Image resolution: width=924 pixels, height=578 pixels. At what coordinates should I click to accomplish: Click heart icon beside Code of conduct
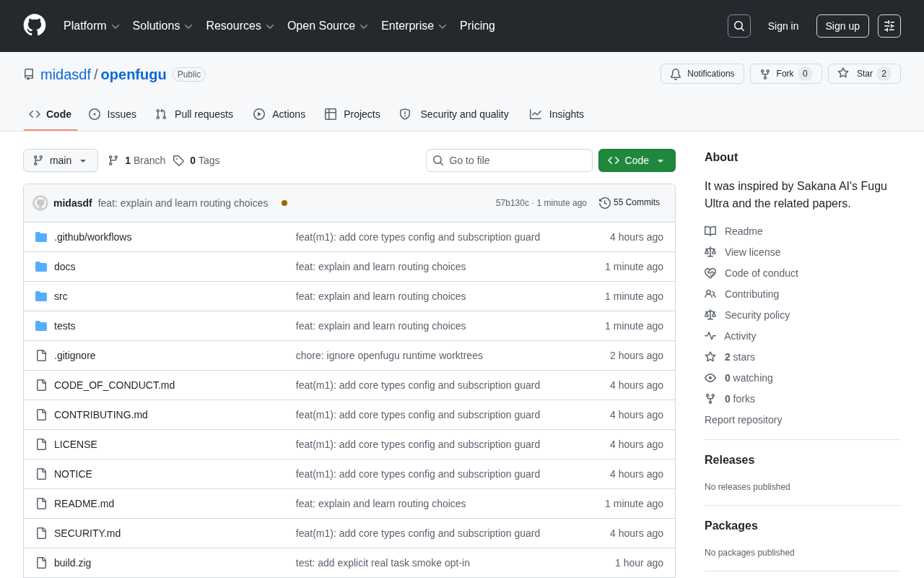click(710, 273)
